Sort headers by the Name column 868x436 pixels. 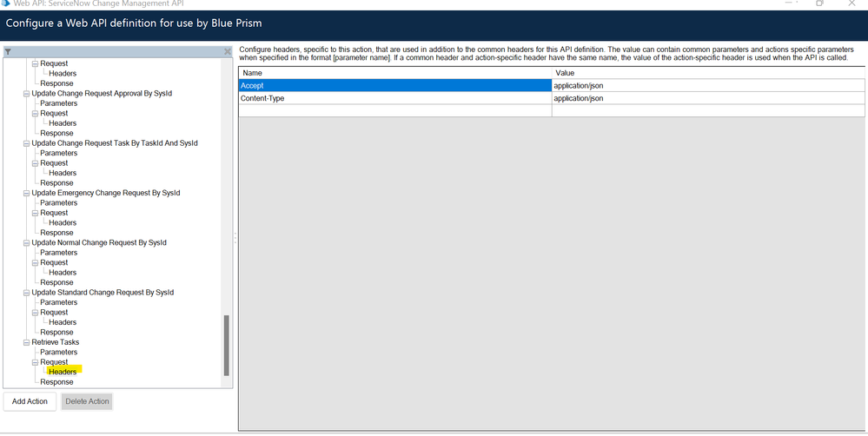coord(395,73)
